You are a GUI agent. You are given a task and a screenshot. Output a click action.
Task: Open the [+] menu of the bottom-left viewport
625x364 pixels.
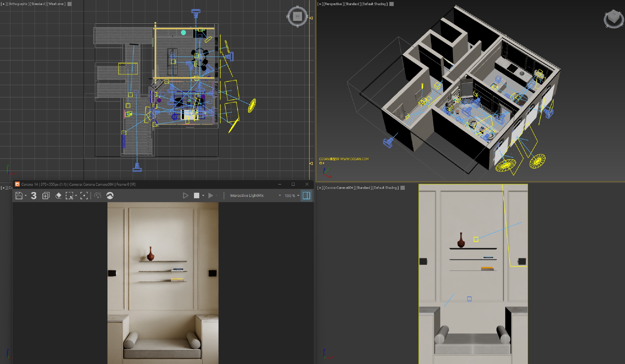pyautogui.click(x=3, y=188)
